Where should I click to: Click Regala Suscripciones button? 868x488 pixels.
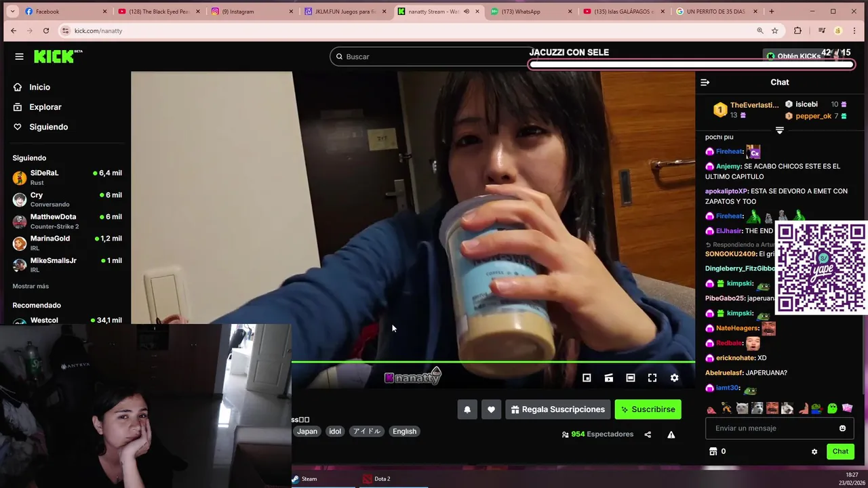click(x=557, y=409)
